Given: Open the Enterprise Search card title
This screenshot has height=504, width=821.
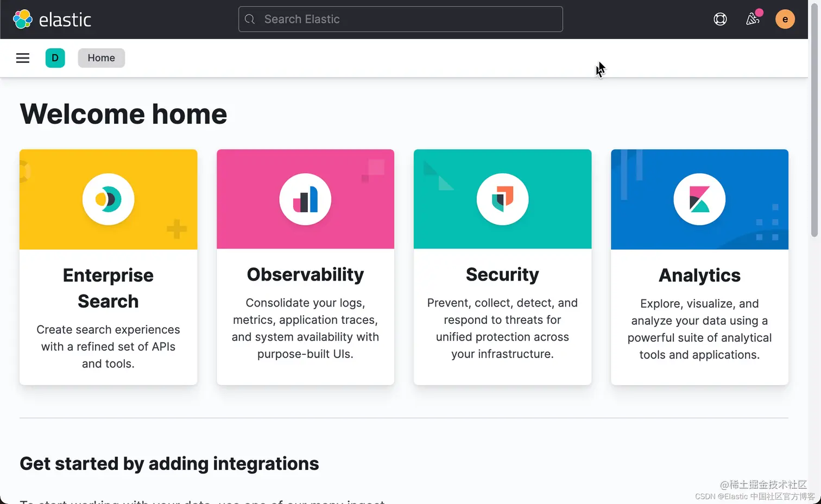Looking at the screenshot, I should pos(108,288).
